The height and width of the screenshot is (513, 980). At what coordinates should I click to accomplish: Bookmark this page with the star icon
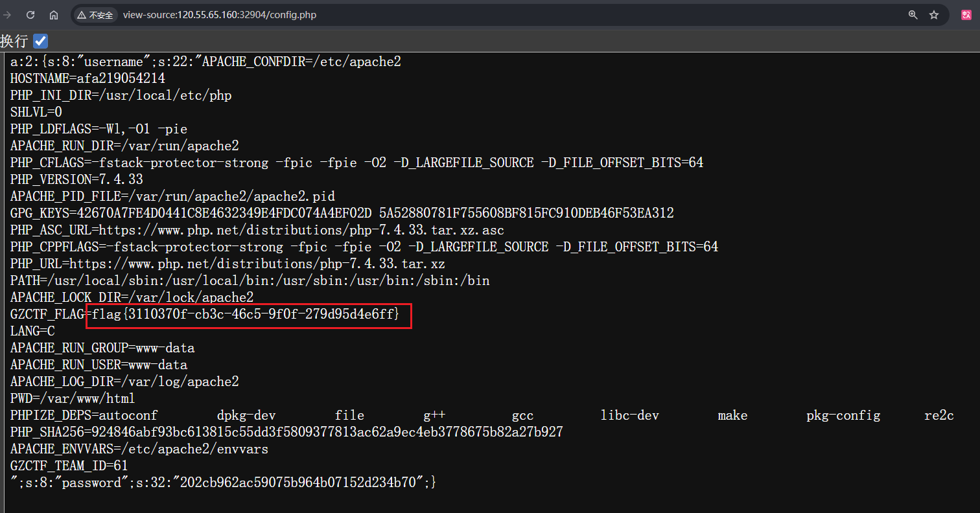pos(934,15)
